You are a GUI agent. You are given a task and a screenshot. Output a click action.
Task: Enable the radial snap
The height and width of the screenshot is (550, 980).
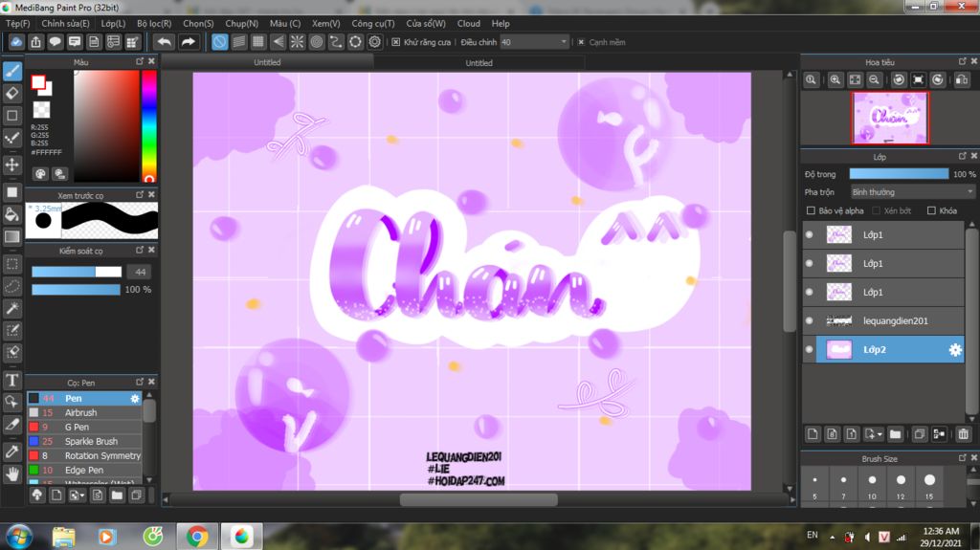(x=297, y=42)
